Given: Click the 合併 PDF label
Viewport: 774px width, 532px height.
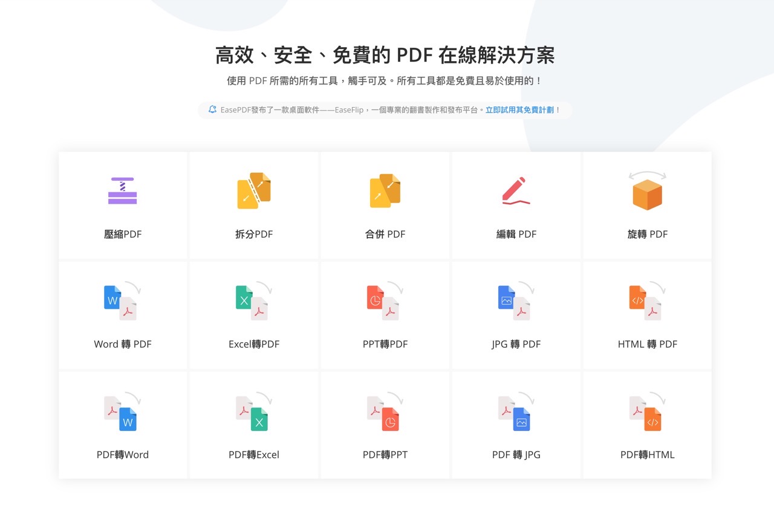Looking at the screenshot, I should coord(385,234).
